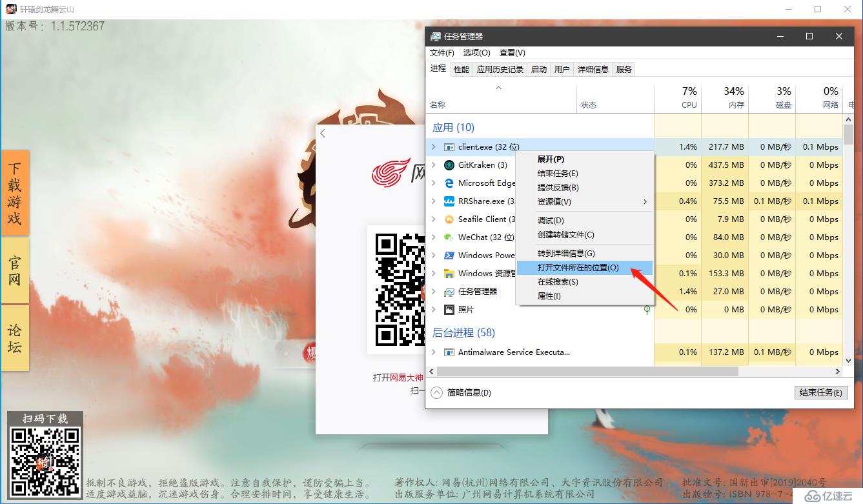Click the GitKraken app icon

point(449,165)
